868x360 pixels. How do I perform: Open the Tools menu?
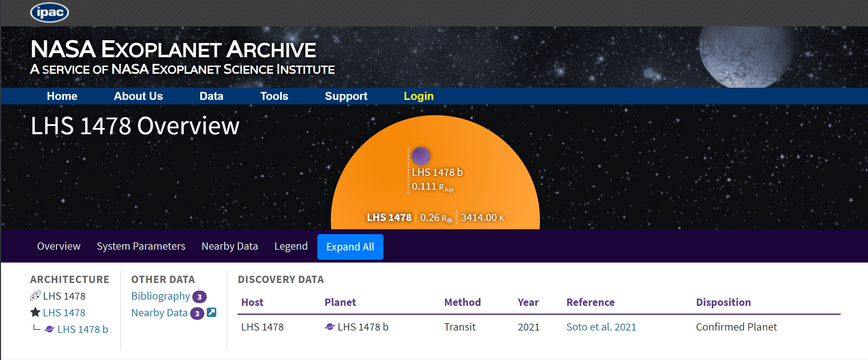point(274,96)
